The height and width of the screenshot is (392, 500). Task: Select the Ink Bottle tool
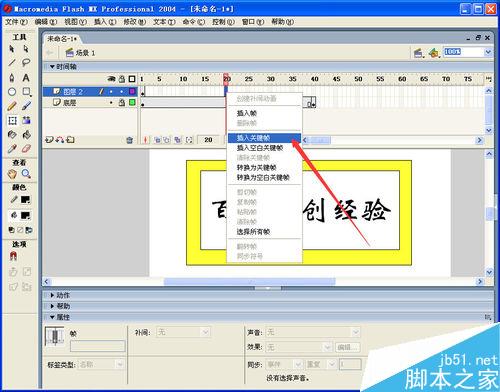[12, 134]
